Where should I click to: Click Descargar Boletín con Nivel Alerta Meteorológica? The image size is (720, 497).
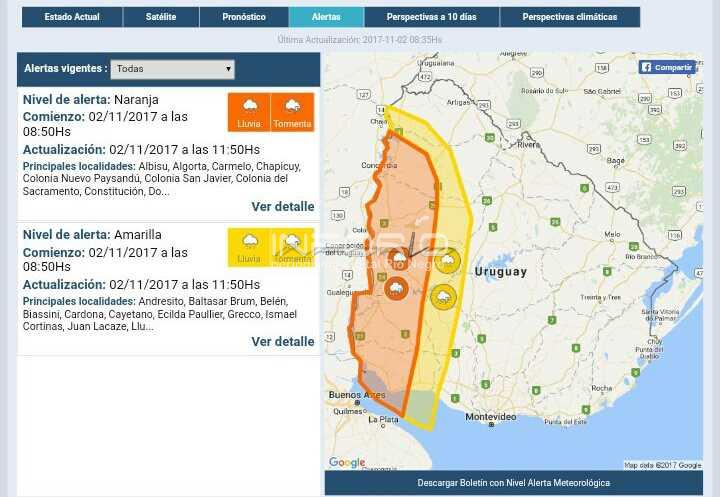[513, 483]
